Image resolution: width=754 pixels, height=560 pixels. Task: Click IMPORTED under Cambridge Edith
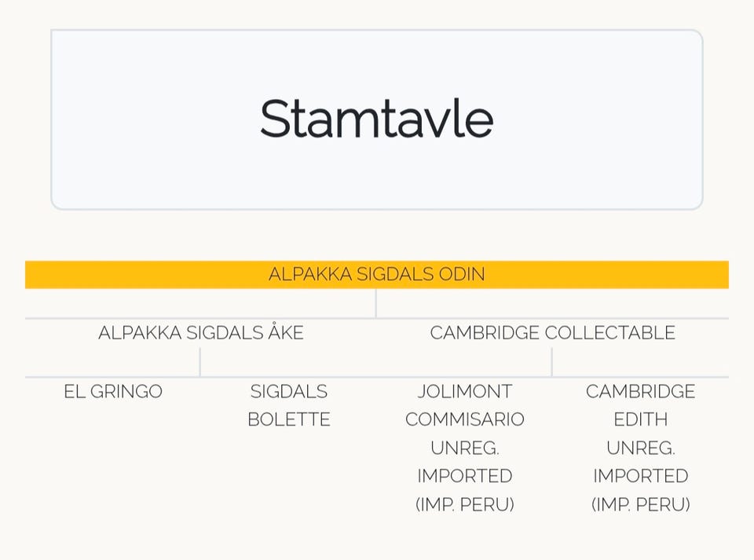point(640,476)
